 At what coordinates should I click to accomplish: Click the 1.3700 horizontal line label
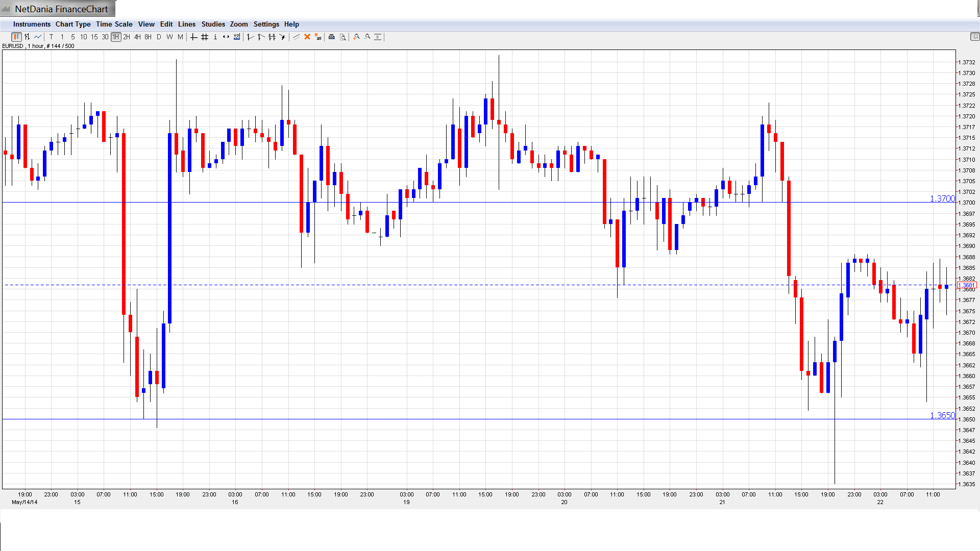(x=942, y=198)
